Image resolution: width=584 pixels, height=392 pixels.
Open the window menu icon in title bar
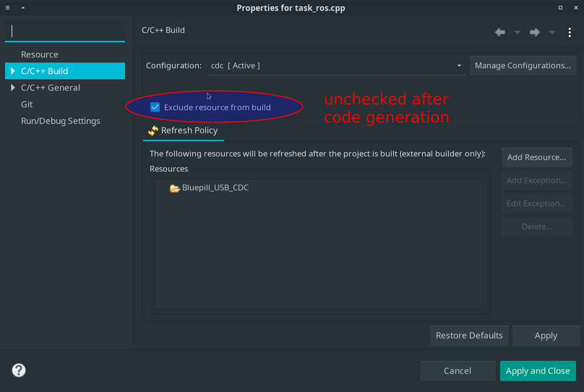pos(8,8)
